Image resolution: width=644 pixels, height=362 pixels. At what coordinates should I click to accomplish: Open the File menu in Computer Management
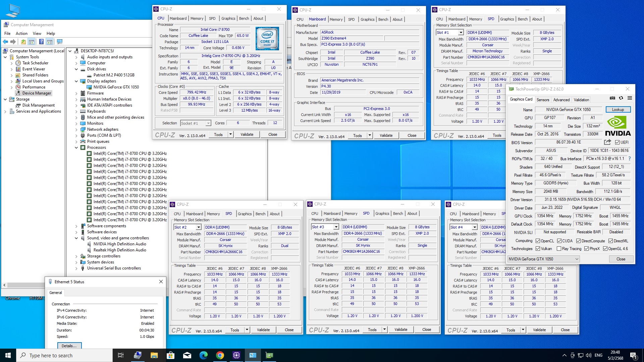(7, 34)
